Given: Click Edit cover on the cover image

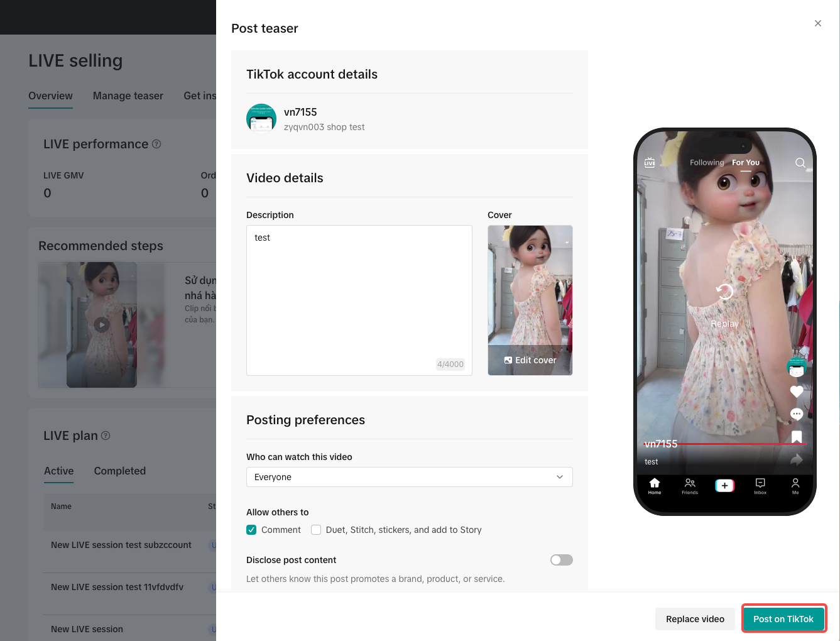Looking at the screenshot, I should (530, 360).
